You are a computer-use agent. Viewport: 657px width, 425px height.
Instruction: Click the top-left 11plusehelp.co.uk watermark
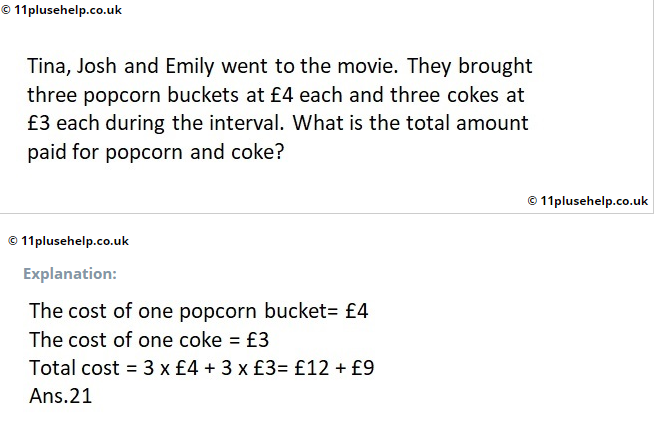pos(62,10)
